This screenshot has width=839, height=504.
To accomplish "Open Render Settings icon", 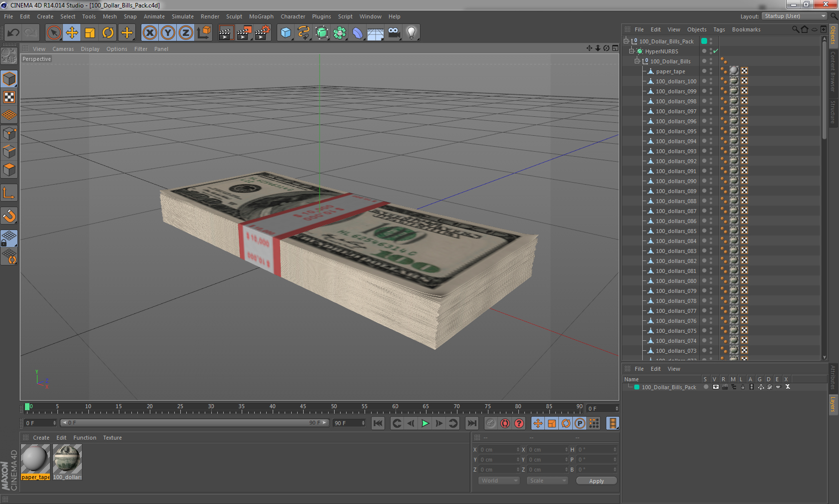I will click(x=263, y=33).
